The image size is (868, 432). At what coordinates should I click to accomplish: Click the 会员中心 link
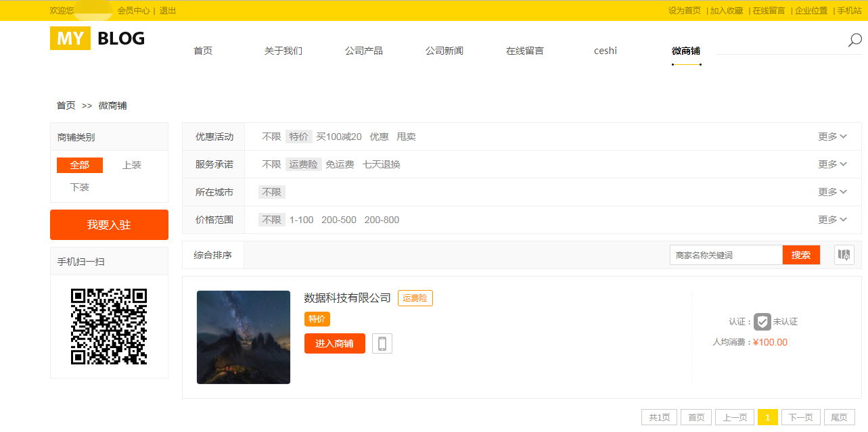(134, 11)
